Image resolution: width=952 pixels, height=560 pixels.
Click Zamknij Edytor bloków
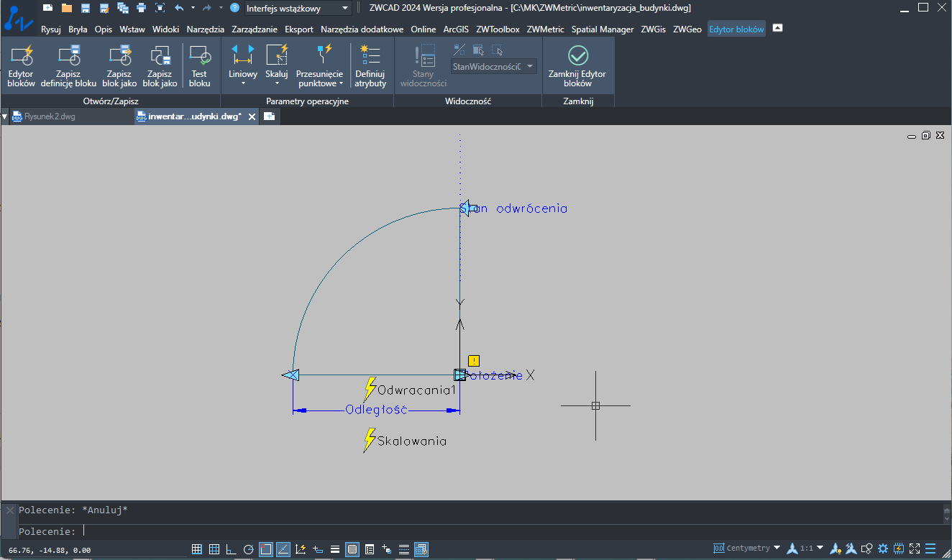click(x=577, y=66)
